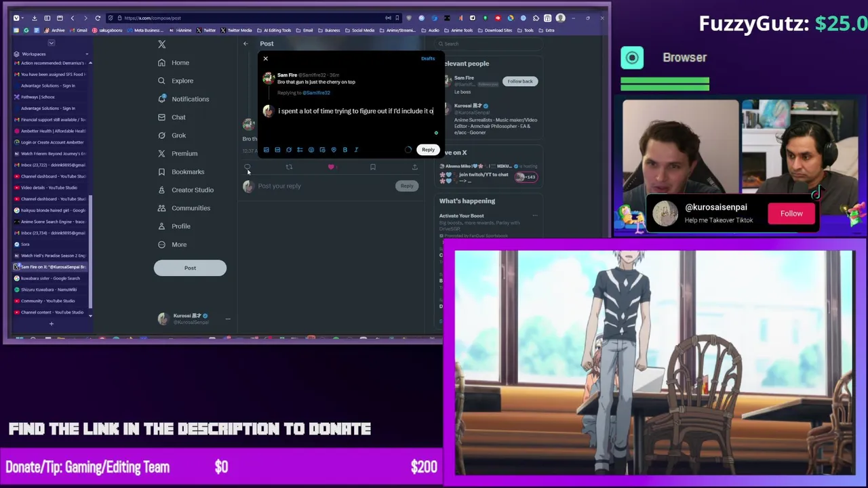Open Drafts in the compose dialog
The width and height of the screenshot is (868, 488).
(428, 58)
